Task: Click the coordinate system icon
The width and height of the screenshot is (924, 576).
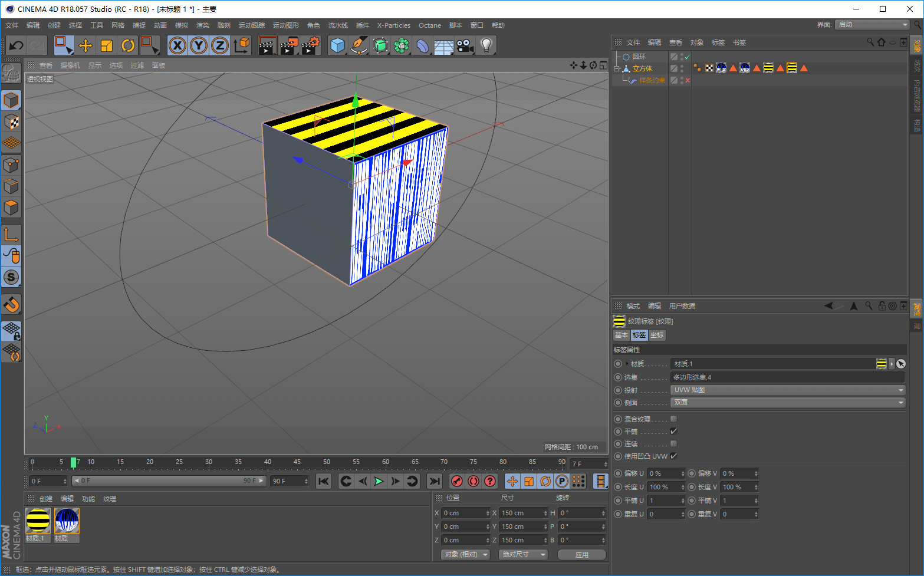Action: (x=241, y=45)
